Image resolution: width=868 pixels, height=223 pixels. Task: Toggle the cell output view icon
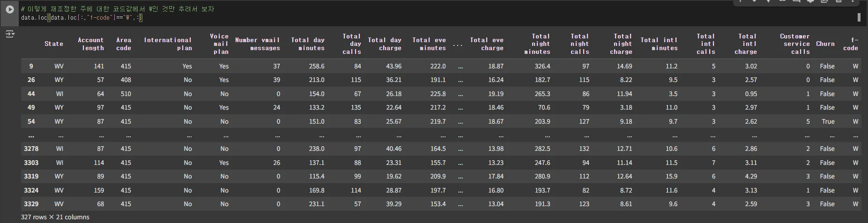[10, 34]
